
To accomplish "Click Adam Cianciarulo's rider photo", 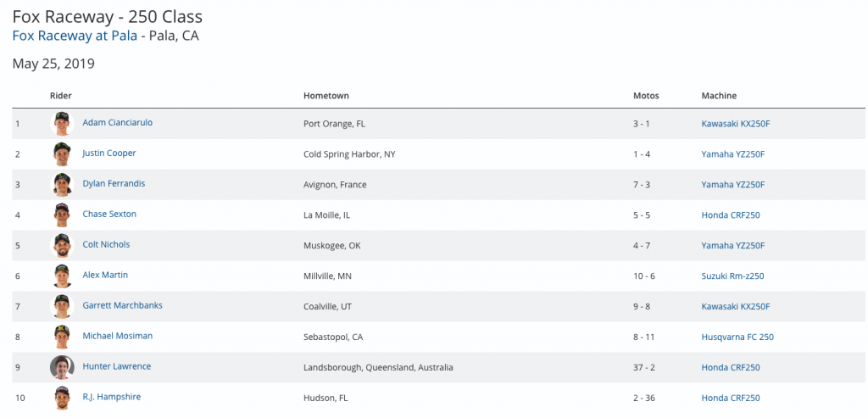I will [x=62, y=124].
